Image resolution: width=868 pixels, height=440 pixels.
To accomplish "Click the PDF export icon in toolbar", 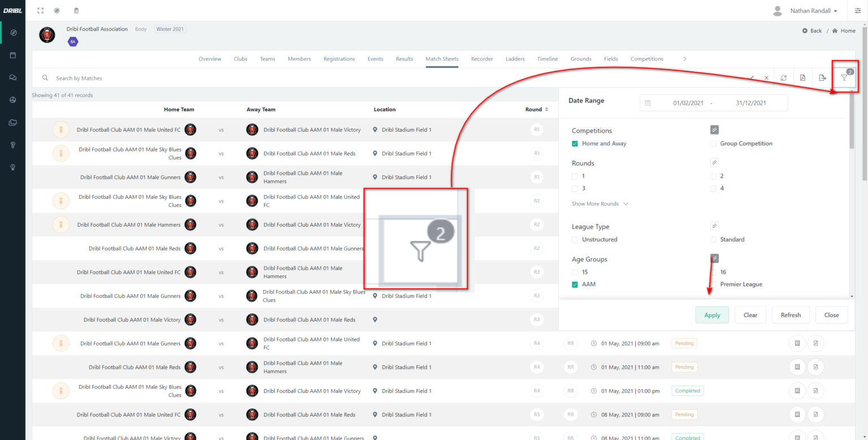I will 802,78.
